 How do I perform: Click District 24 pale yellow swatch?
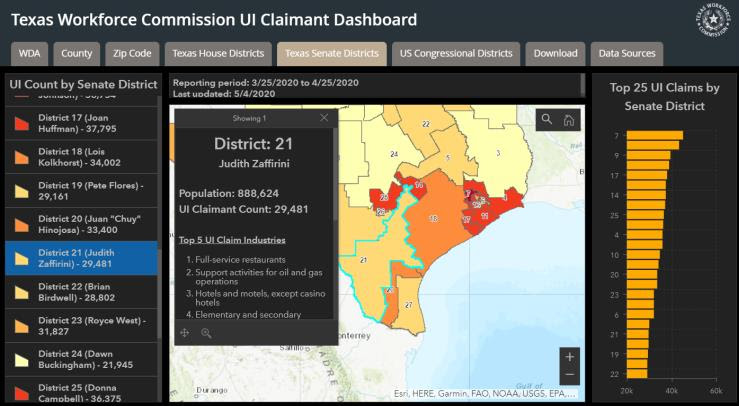tap(22, 360)
